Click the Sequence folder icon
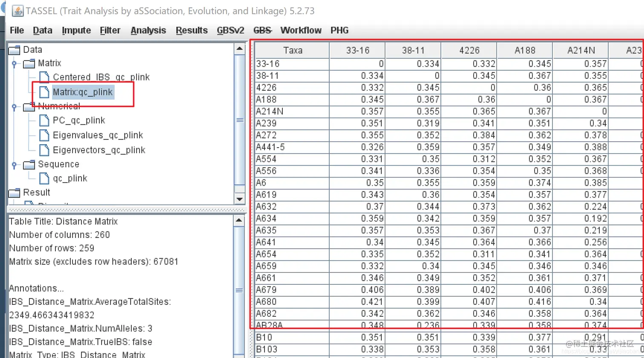This screenshot has height=358, width=644. (29, 165)
